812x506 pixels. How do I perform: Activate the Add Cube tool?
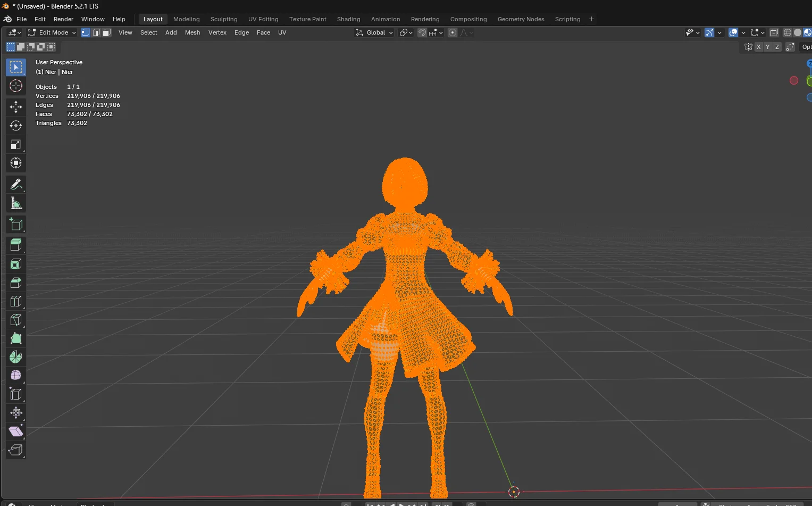click(16, 224)
